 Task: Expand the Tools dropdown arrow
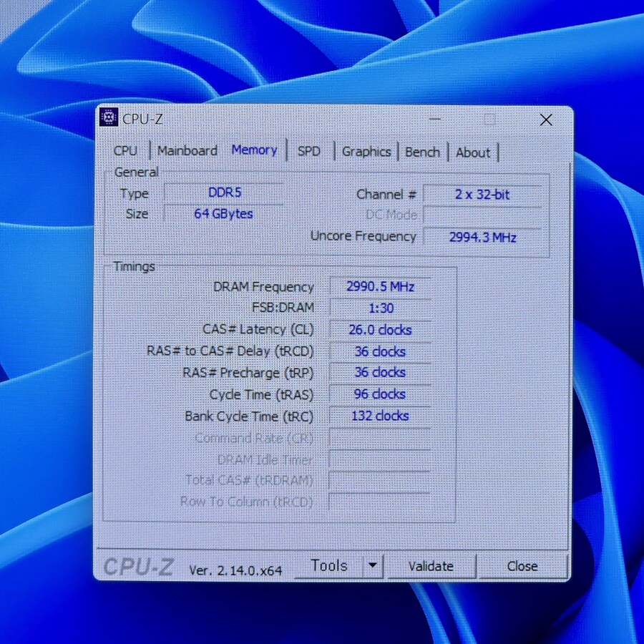point(373,566)
